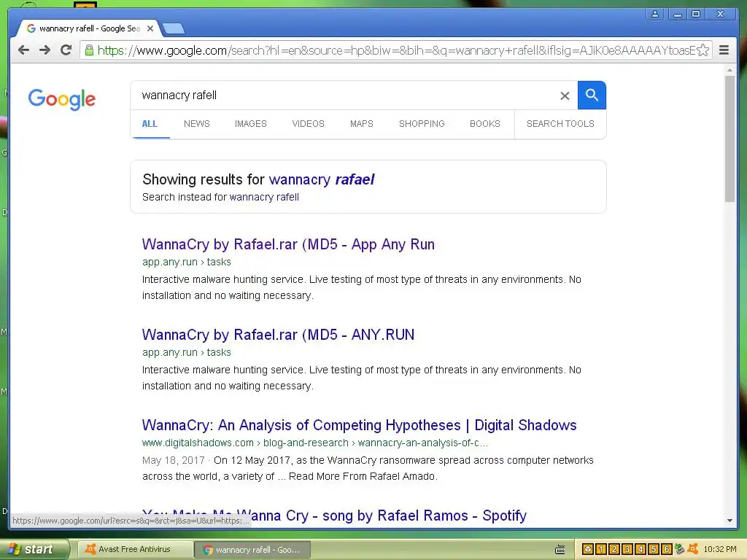This screenshot has height=560, width=747.
Task: Click the scrollbar down arrow
Action: [x=729, y=521]
